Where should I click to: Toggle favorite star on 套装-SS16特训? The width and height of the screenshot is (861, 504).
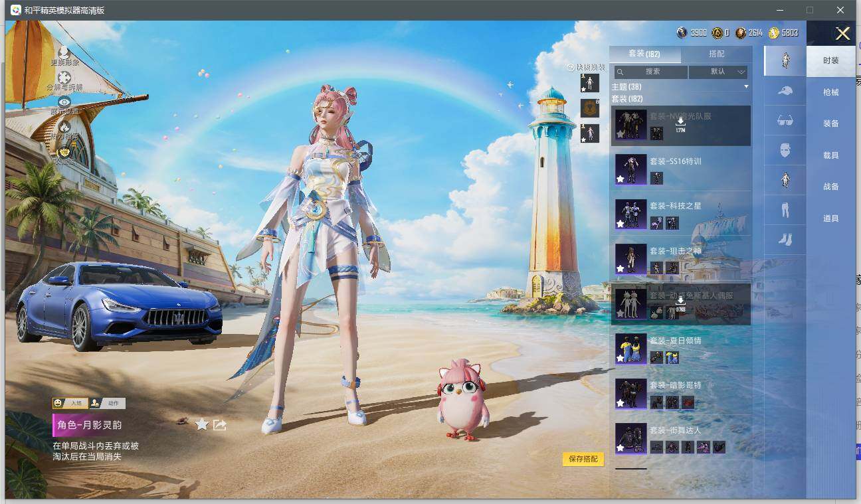click(621, 179)
